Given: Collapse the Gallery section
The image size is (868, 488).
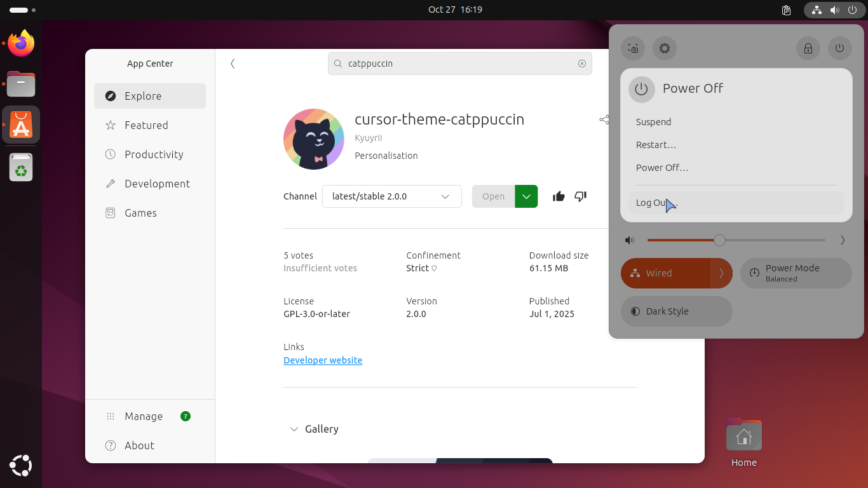Looking at the screenshot, I should [294, 429].
